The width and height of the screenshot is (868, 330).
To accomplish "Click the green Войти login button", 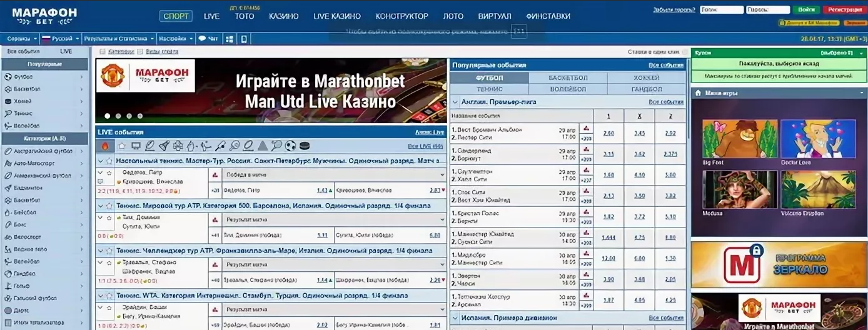I will point(807,10).
